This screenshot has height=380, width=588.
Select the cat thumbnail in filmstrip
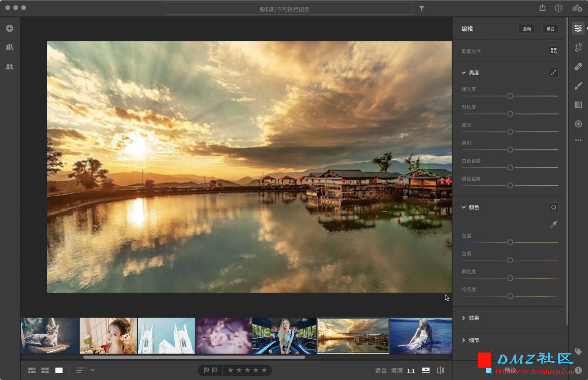50,336
